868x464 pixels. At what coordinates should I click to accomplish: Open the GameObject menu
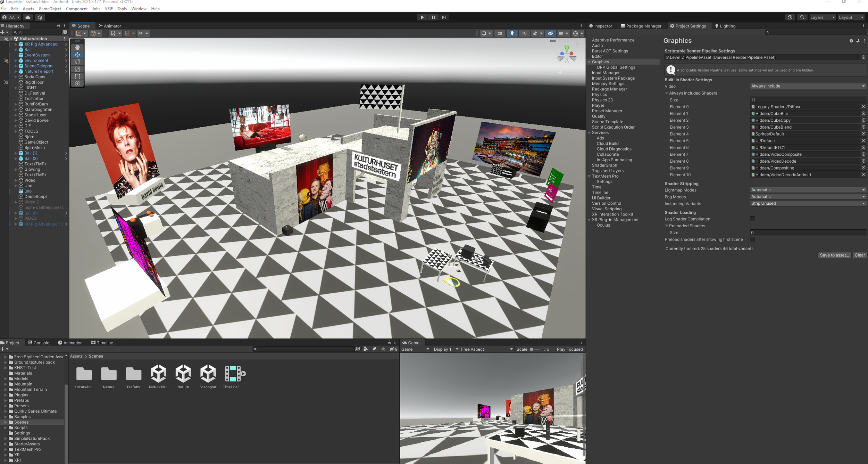(50, 9)
